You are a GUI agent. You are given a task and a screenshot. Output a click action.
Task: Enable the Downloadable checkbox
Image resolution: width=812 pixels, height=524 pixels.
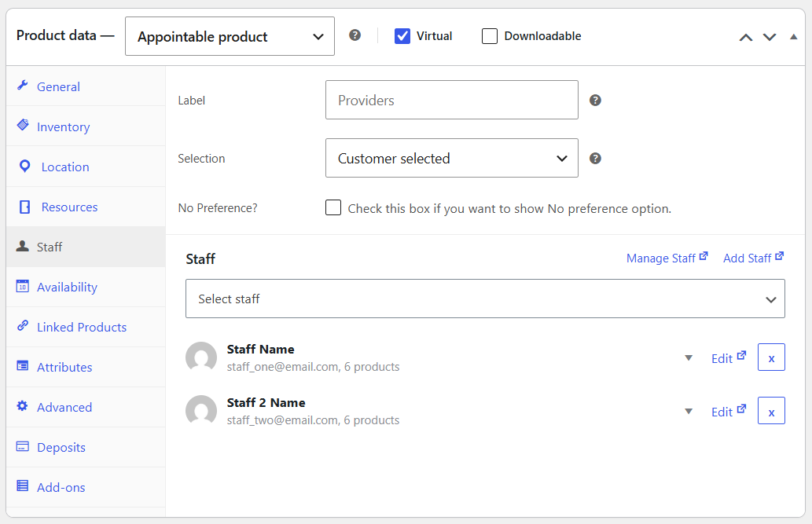[490, 36]
